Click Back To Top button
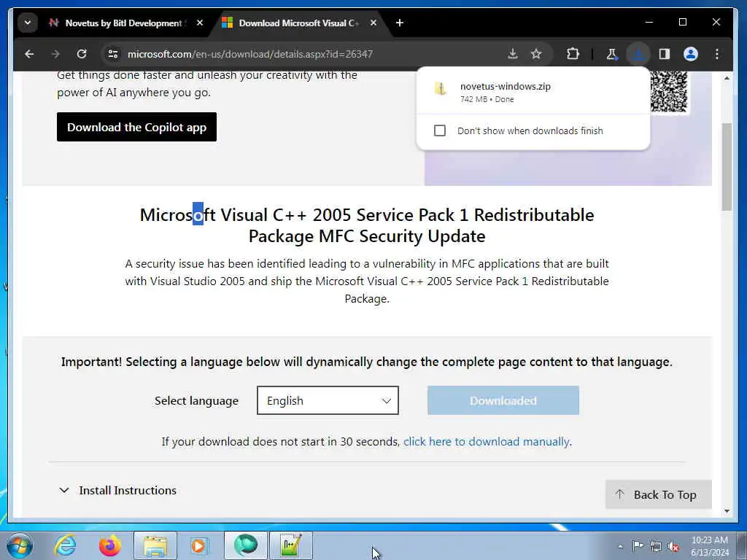The image size is (747, 560). 659,495
